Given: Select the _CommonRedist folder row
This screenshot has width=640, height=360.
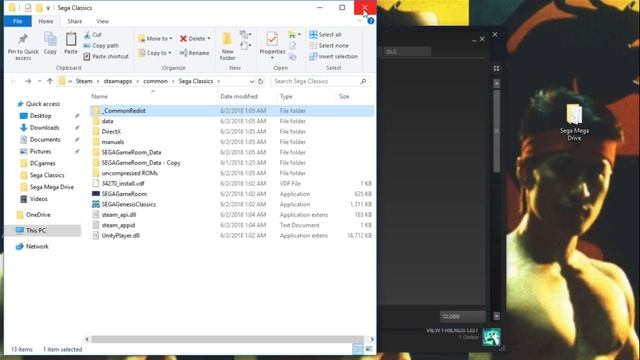Looking at the screenshot, I should tap(232, 111).
